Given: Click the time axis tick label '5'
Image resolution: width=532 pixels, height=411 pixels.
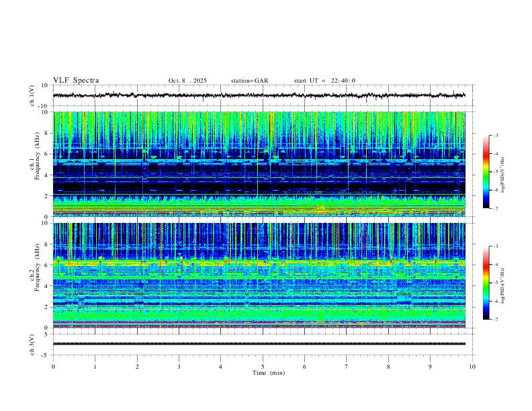Looking at the screenshot, I should [263, 367].
